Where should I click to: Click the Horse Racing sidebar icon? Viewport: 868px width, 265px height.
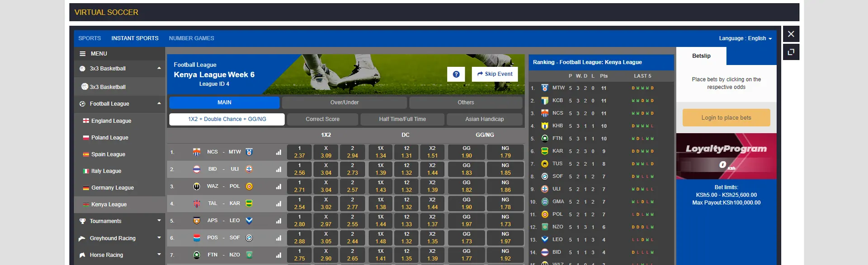click(82, 255)
